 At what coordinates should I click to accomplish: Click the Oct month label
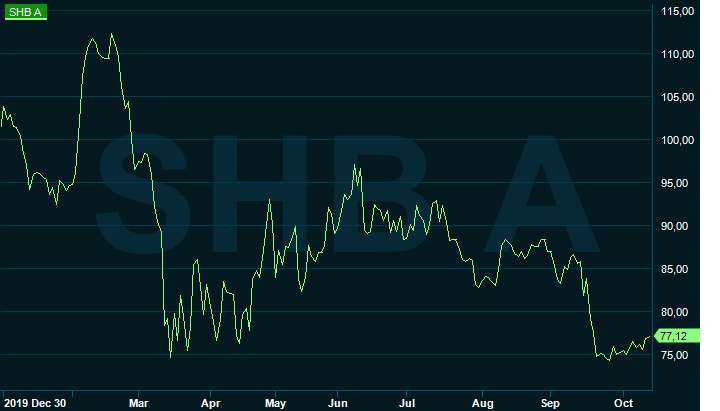coord(624,403)
